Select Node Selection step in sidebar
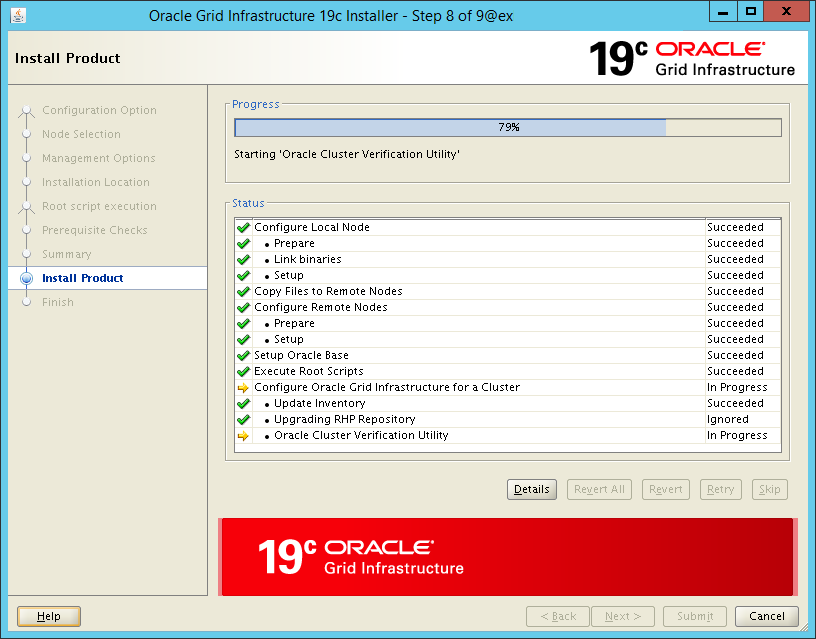 point(81,134)
